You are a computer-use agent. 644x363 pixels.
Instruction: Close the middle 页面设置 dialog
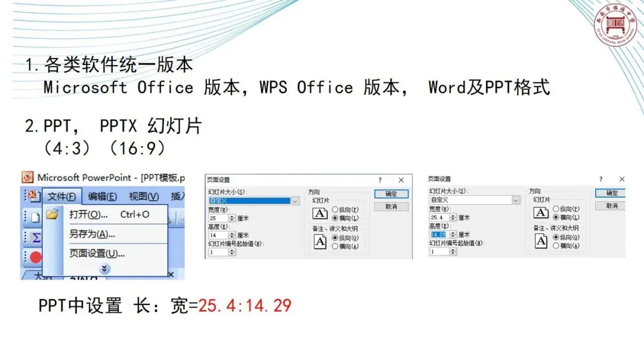[x=401, y=180]
